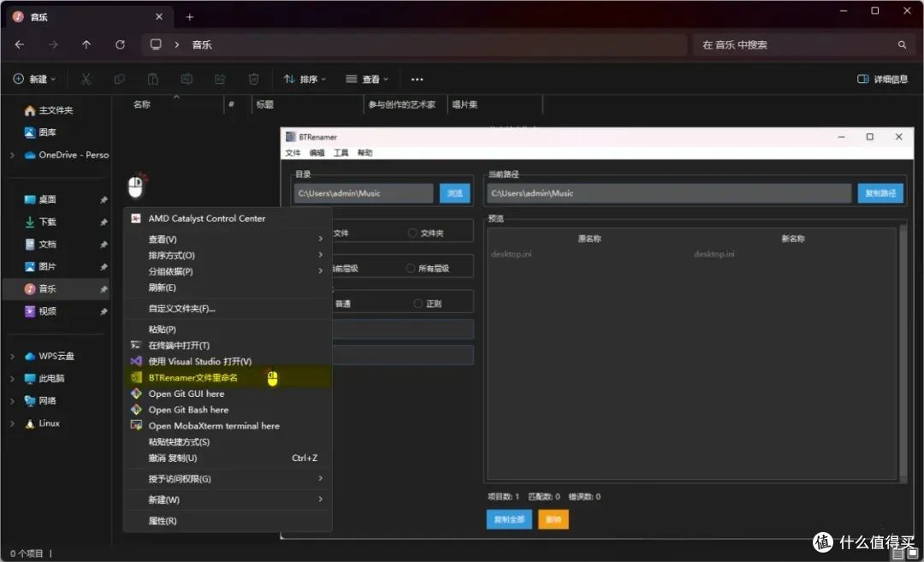Click the Explorer up-directory arrow
This screenshot has height=562, width=924.
[86, 44]
